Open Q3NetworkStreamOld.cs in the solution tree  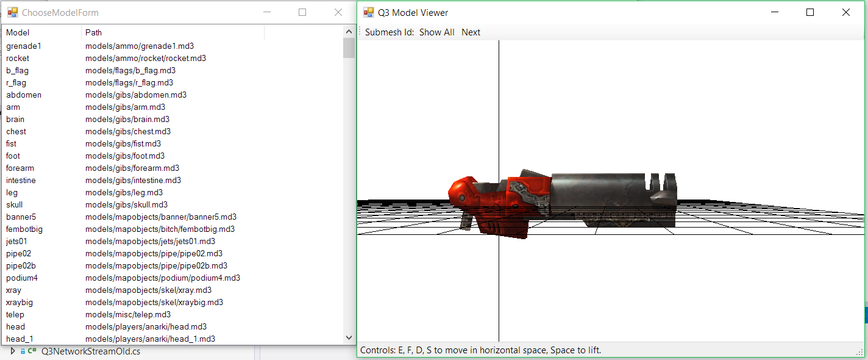[x=91, y=351]
